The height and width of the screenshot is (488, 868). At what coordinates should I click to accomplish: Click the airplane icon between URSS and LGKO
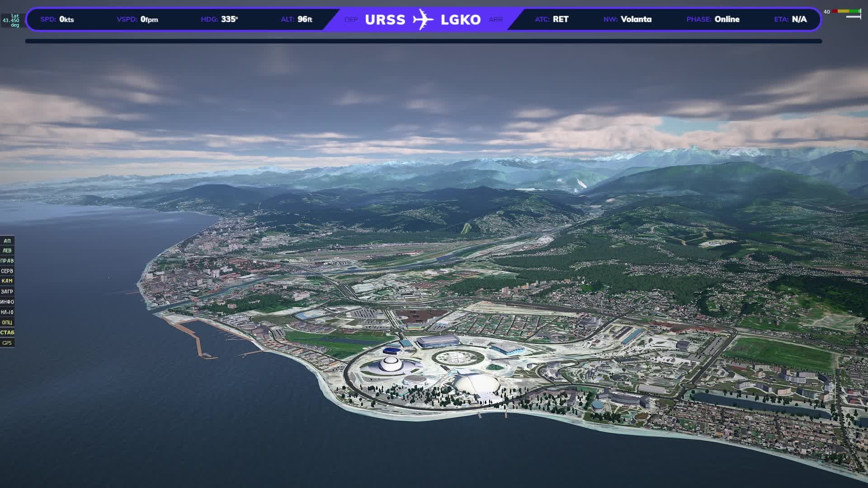[423, 19]
